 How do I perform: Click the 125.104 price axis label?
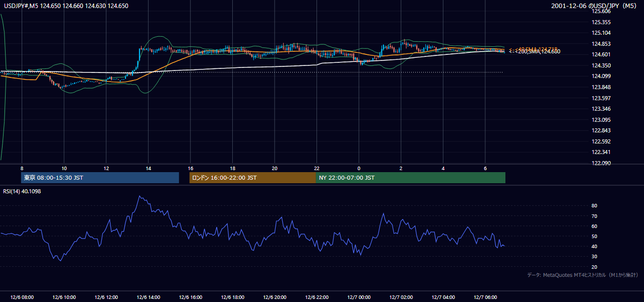(602, 33)
